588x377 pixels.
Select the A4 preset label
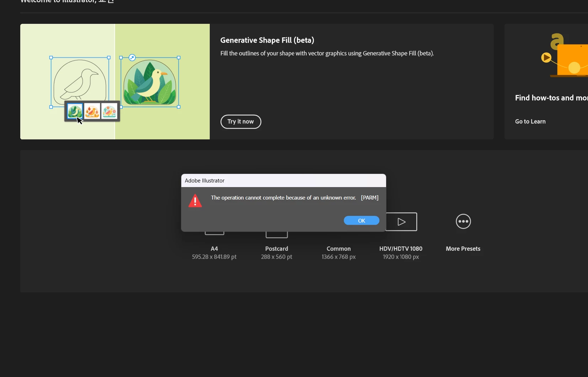(214, 249)
